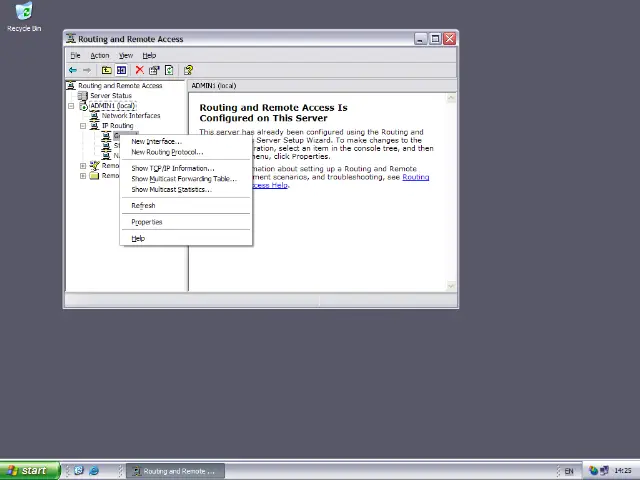Select Show TCP/IP Information menu entry
The image size is (640, 480).
[172, 168]
